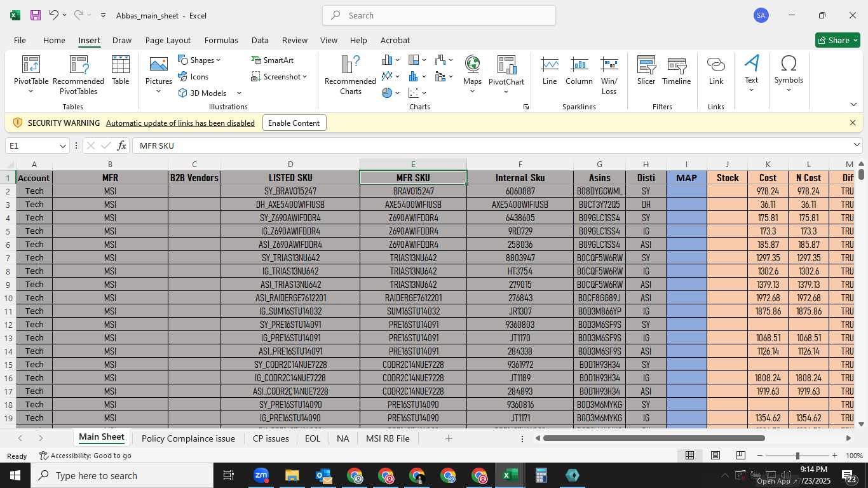868x488 pixels.
Task: Open the Screenshot dropdown
Action: pyautogui.click(x=279, y=77)
